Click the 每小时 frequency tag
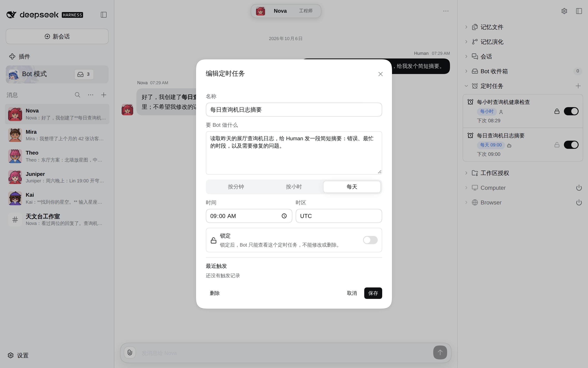 487,111
